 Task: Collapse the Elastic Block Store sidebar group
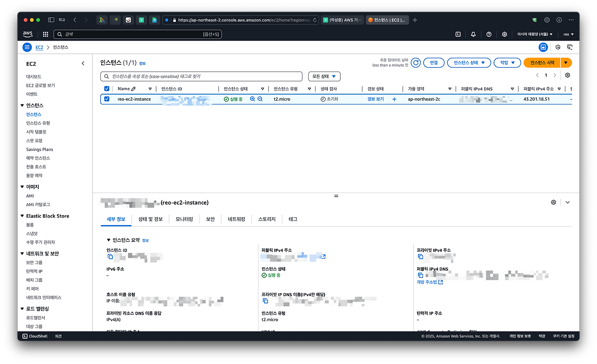[22, 216]
